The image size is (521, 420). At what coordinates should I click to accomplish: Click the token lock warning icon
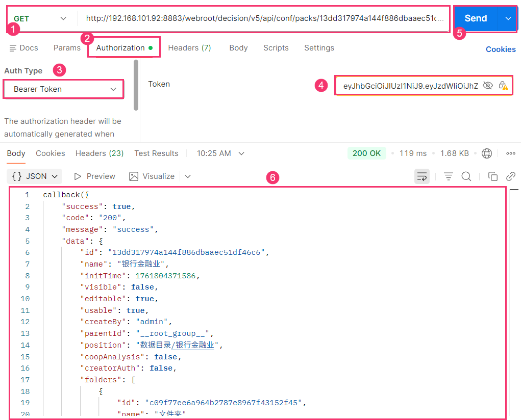[503, 86]
